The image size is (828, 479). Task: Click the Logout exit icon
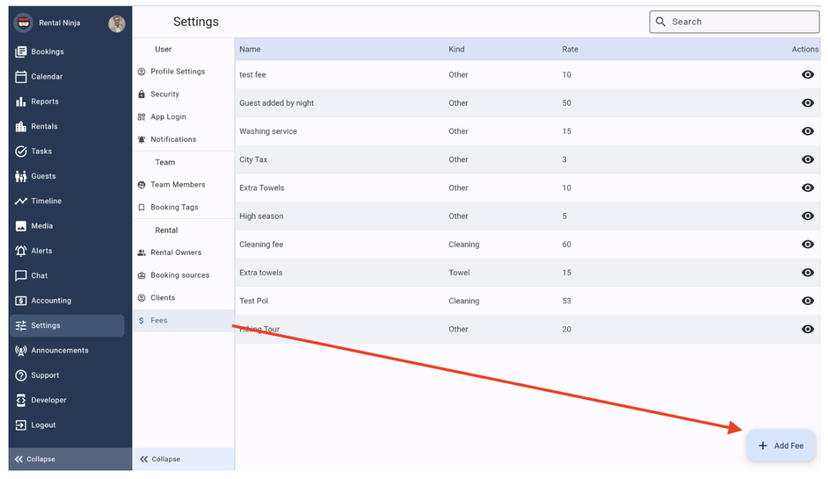point(21,425)
